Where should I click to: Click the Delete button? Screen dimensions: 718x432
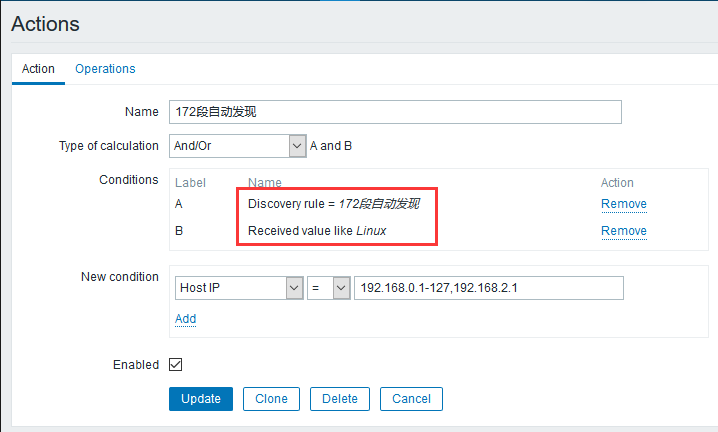tap(340, 399)
